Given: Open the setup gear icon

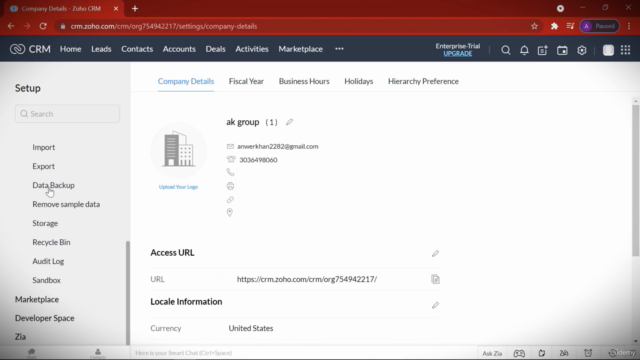Looking at the screenshot, I should coord(582,50).
